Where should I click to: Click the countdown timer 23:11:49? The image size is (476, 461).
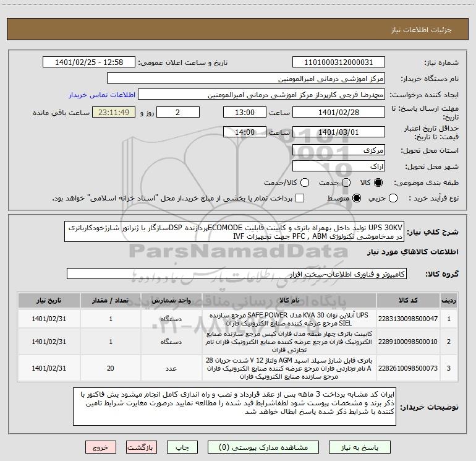coord(114,112)
